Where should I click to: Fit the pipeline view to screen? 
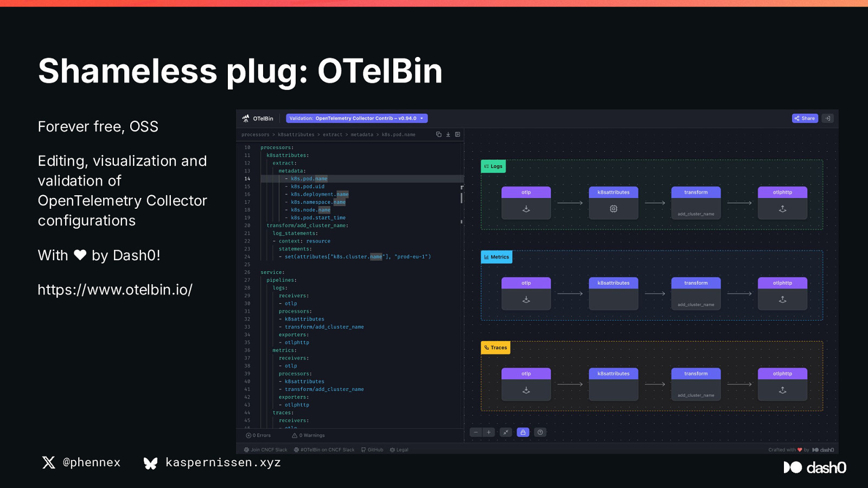coord(506,432)
